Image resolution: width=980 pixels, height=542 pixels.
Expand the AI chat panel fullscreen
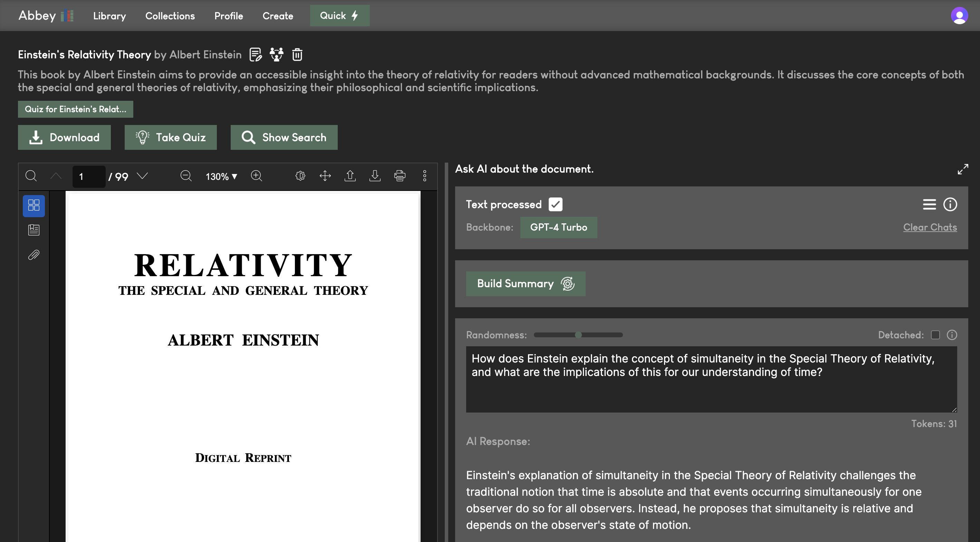tap(962, 169)
